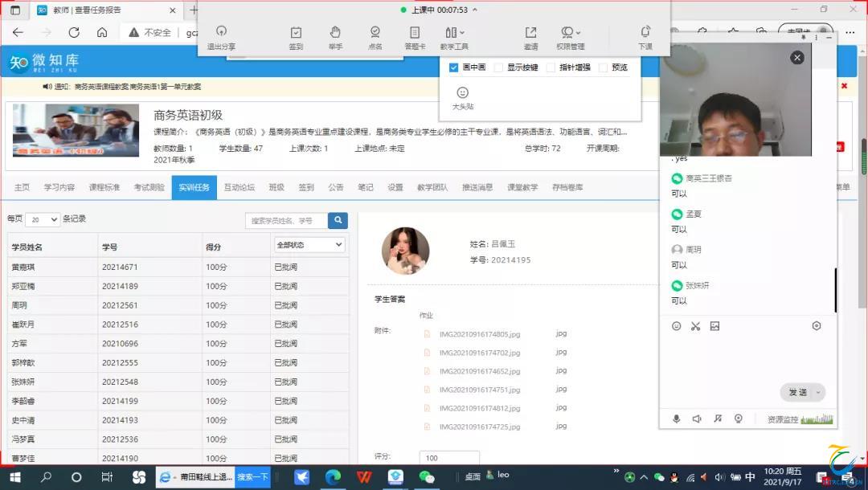Image resolution: width=868 pixels, height=490 pixels.
Task: Switch to the 互动论坛 tab
Action: click(239, 187)
